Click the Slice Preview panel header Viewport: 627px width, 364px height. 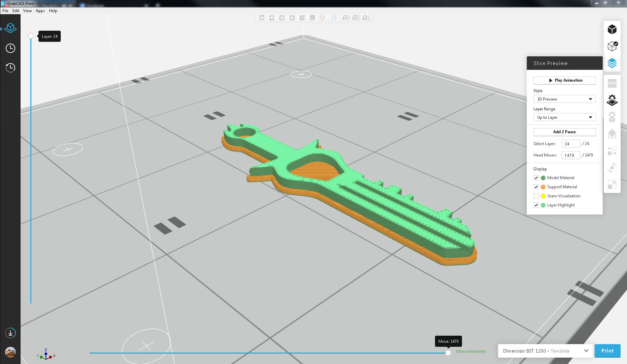pos(565,63)
